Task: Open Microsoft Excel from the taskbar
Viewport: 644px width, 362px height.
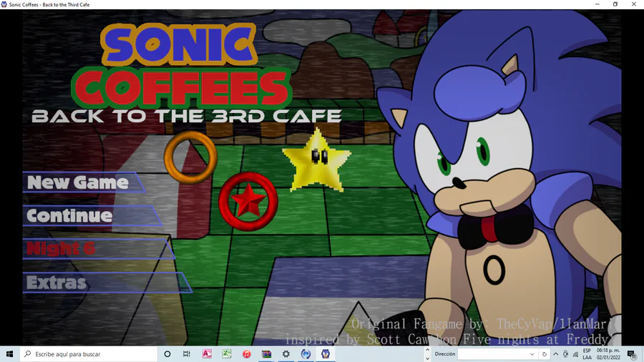Action: tap(226, 354)
